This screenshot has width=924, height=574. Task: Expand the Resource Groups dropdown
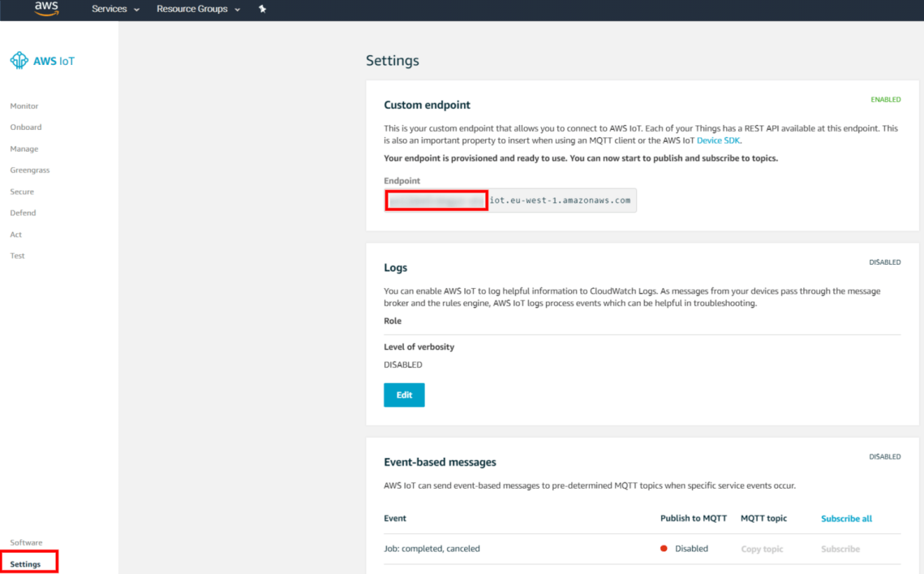[198, 9]
